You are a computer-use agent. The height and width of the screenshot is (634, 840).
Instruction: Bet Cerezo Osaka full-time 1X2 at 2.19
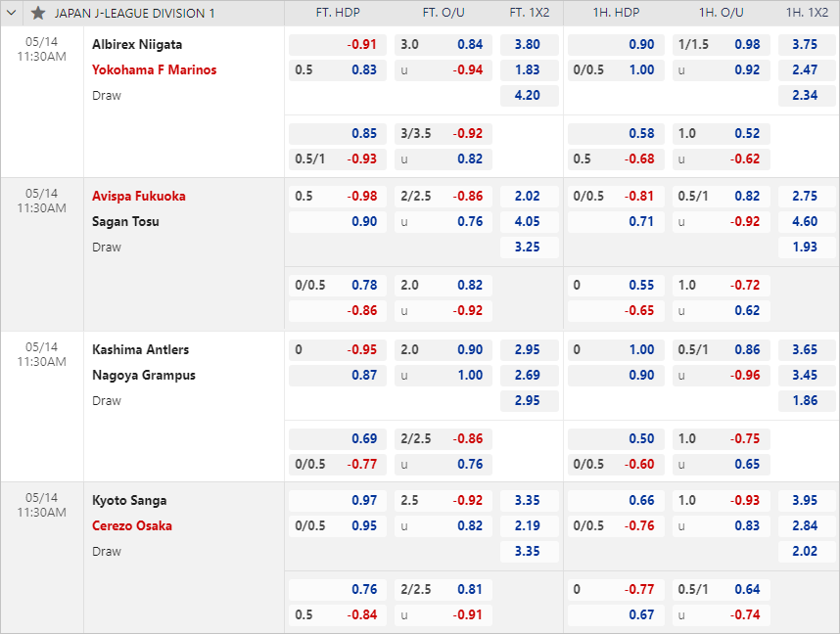click(x=530, y=525)
